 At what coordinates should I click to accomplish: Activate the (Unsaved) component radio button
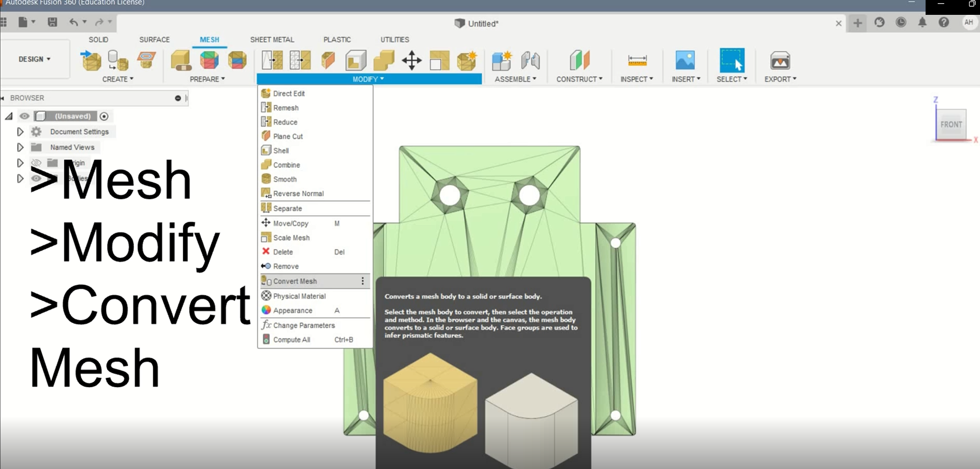pyautogui.click(x=104, y=116)
